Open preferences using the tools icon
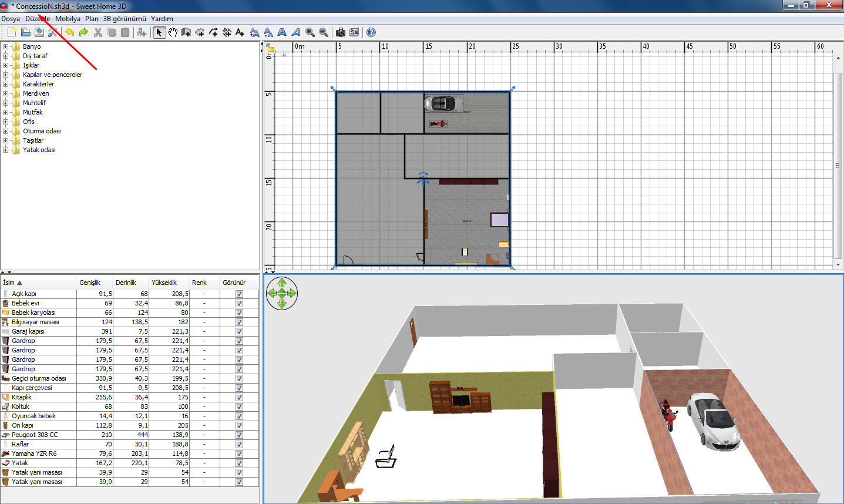 tap(53, 32)
